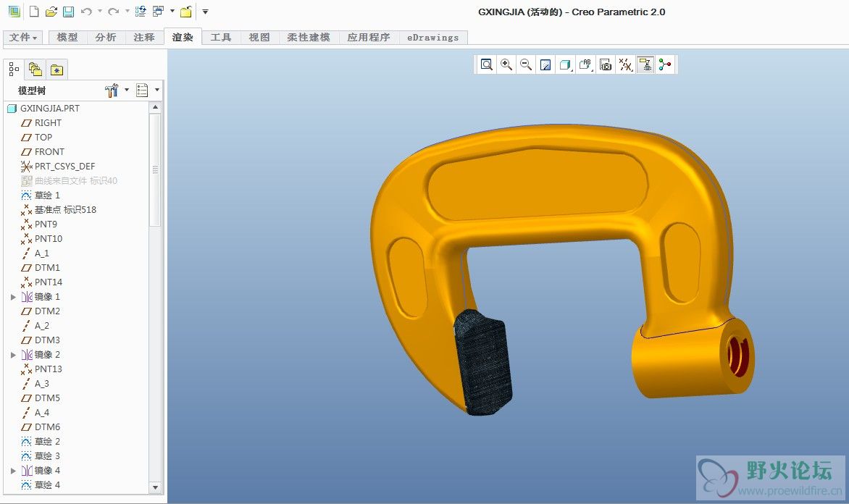
Task: Click the New file icon
Action: pyautogui.click(x=33, y=12)
